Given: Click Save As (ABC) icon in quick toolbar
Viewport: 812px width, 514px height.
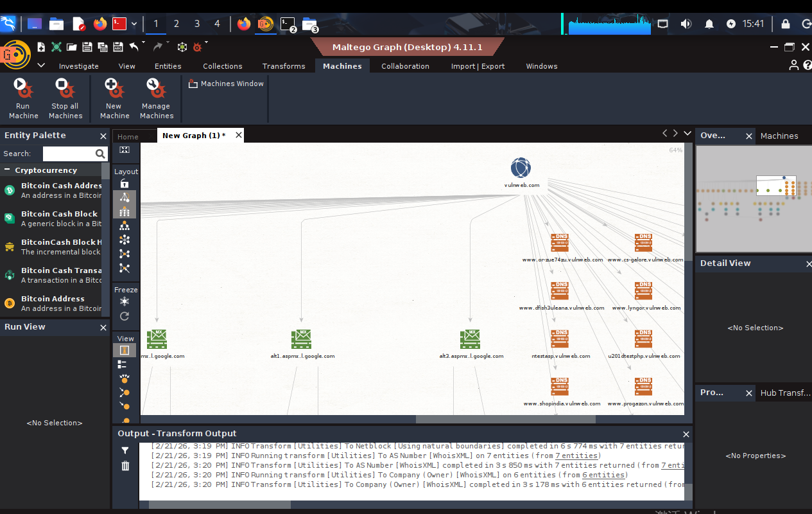Looking at the screenshot, I should 118,47.
